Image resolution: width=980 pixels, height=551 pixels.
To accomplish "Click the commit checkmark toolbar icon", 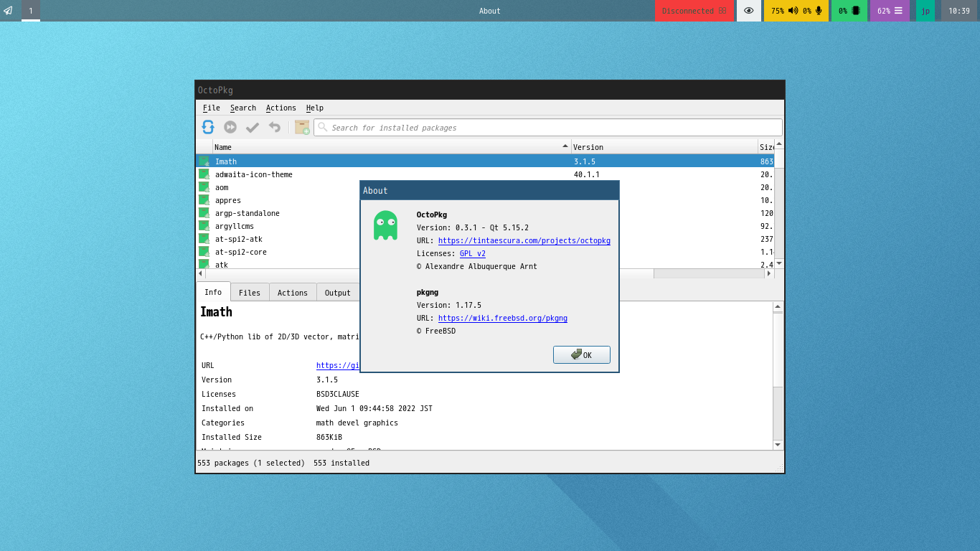I will click(x=253, y=127).
